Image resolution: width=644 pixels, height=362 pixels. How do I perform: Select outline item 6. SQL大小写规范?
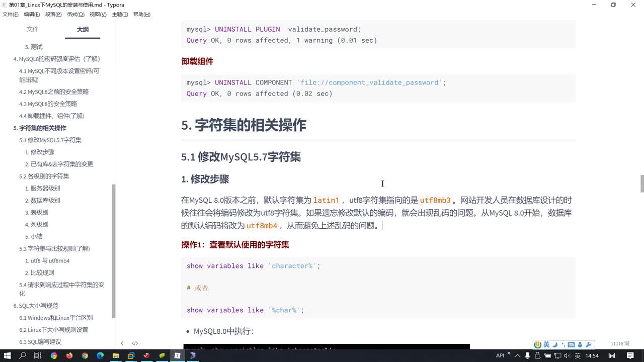tap(36, 306)
